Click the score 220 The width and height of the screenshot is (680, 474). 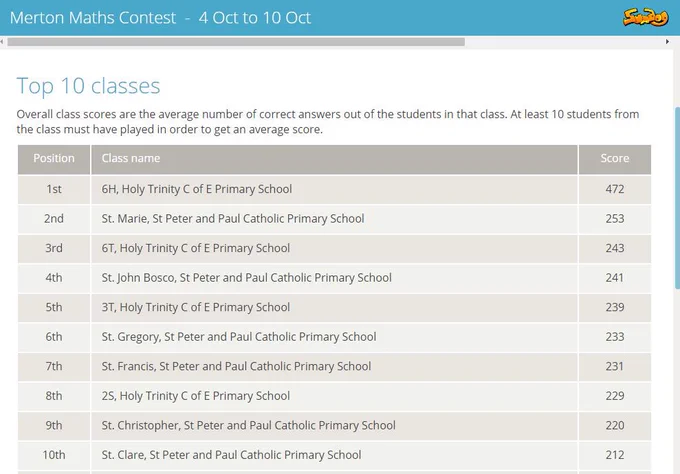click(x=615, y=425)
